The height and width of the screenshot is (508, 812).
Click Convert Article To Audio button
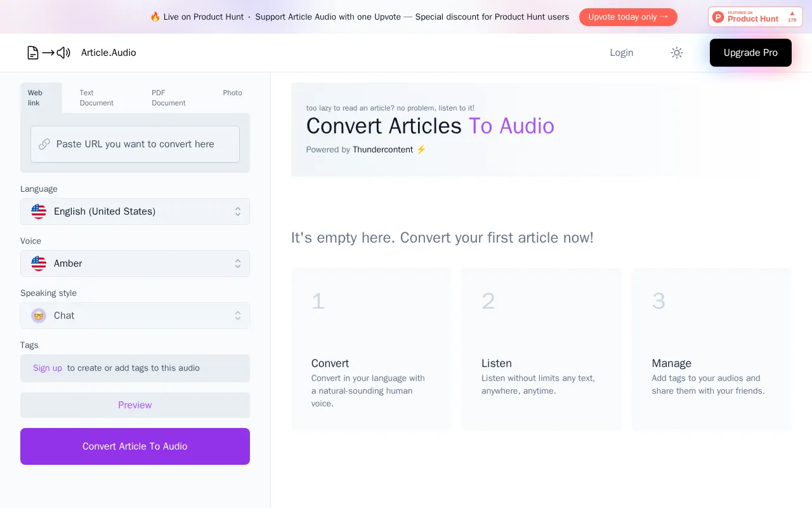pos(135,446)
